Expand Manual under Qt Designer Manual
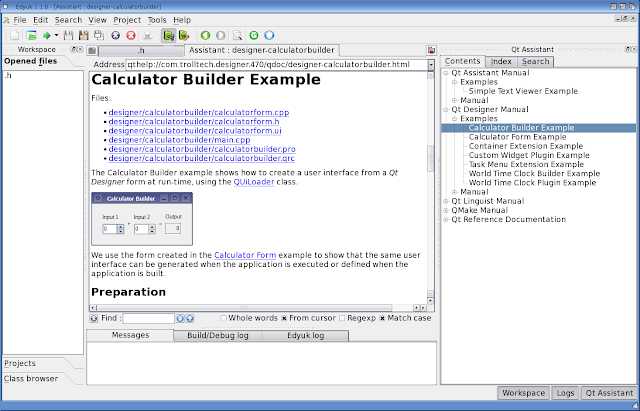640x411 pixels. 454,192
